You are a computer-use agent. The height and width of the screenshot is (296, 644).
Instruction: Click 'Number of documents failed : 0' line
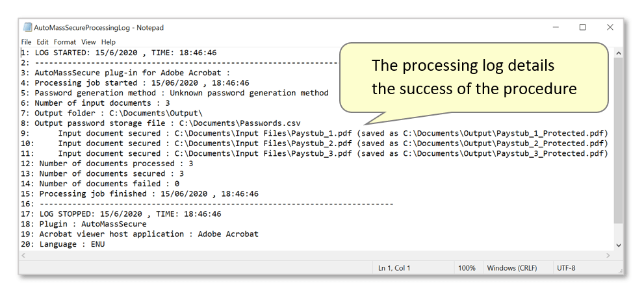pyautogui.click(x=100, y=183)
